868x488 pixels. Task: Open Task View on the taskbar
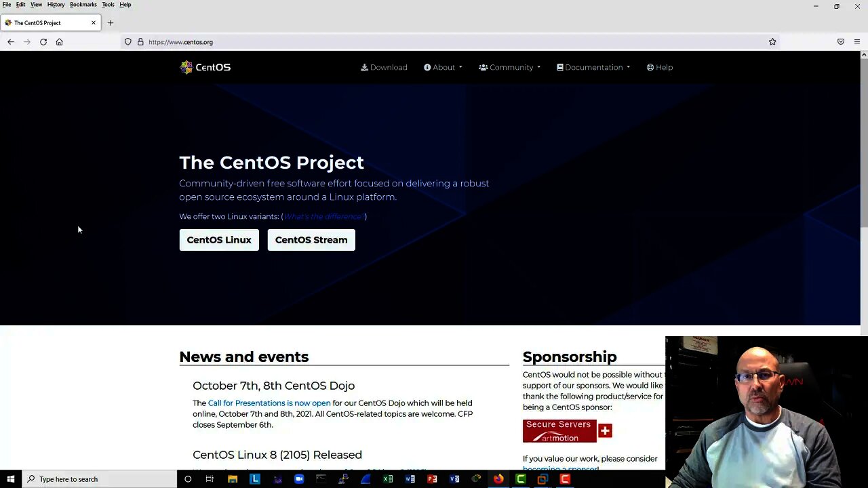[210, 479]
